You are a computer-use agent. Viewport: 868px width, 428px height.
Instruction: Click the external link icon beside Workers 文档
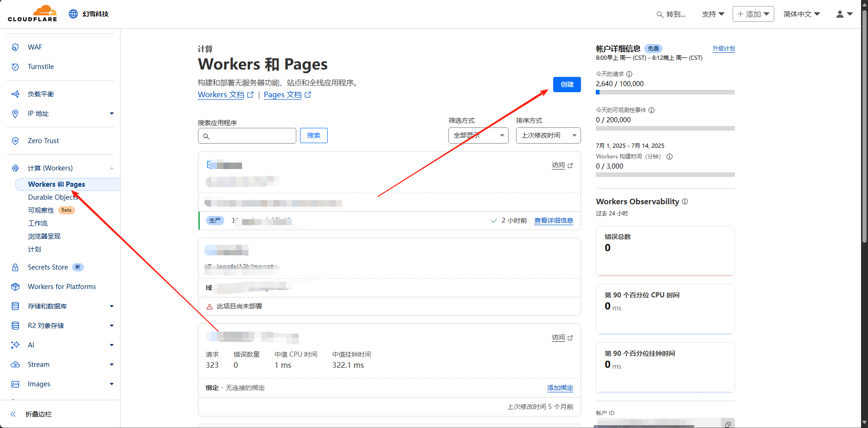tap(250, 94)
